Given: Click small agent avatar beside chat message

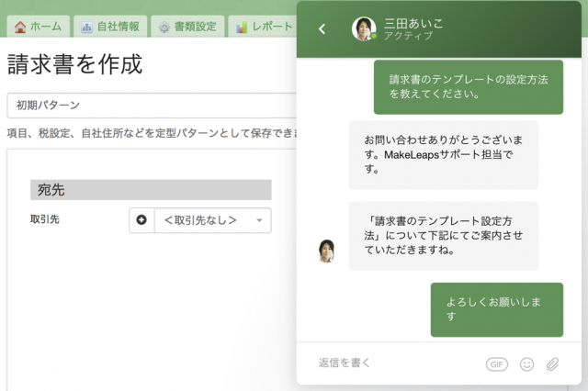Looking at the screenshot, I should pos(326,251).
